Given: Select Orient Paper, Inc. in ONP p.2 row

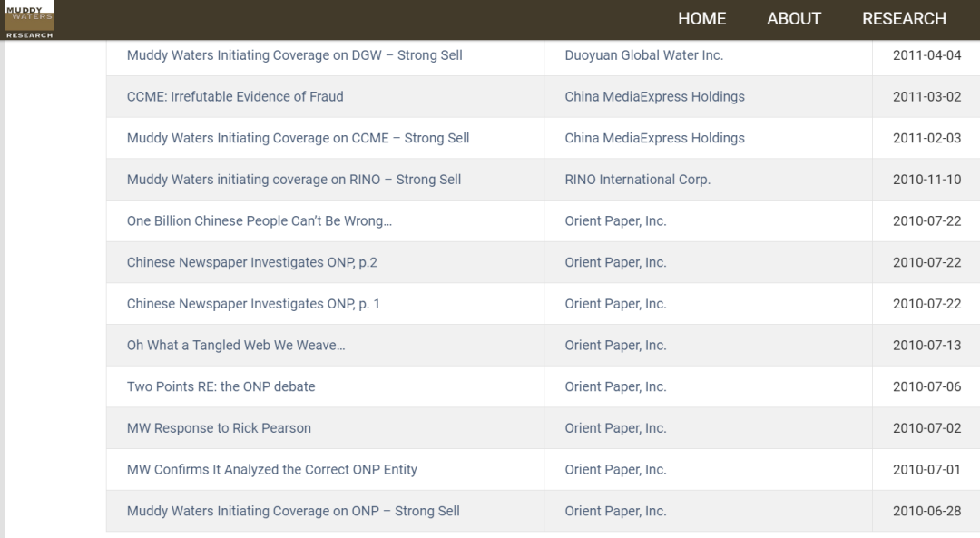Looking at the screenshot, I should coord(615,262).
